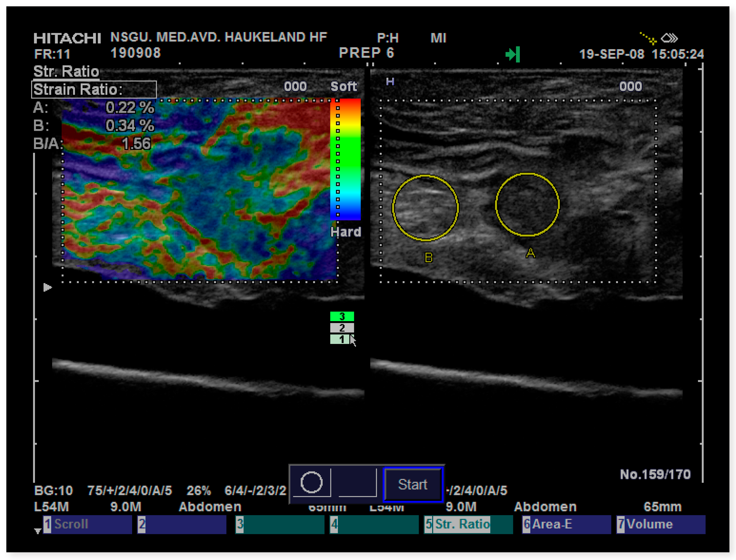Select the circle ROI shape icon
Image resolution: width=736 pixels, height=560 pixels.
(312, 482)
